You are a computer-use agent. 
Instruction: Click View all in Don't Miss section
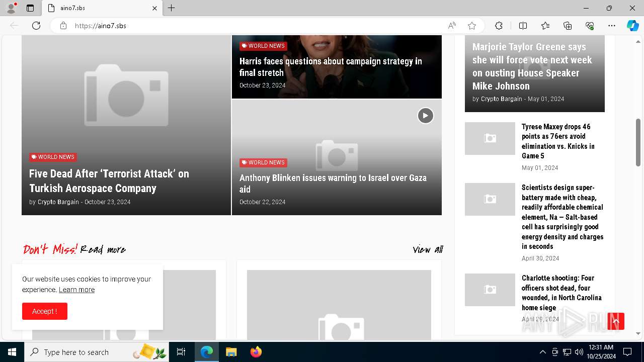point(428,249)
